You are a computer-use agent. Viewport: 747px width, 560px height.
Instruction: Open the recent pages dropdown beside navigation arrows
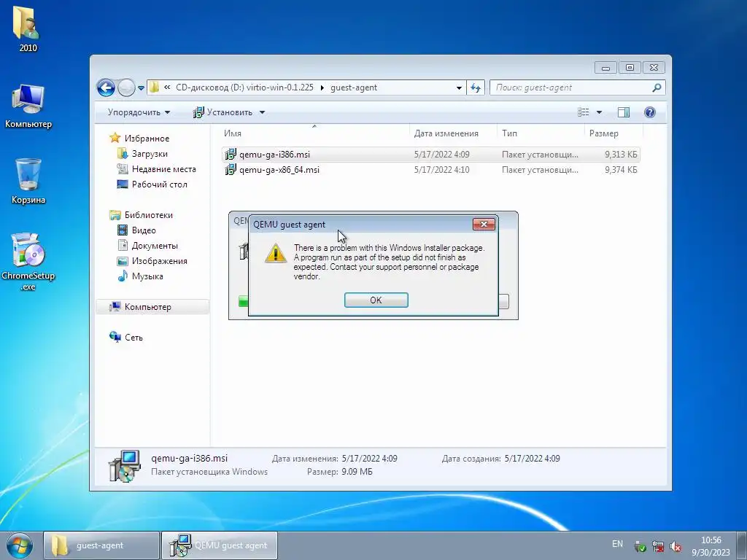141,88
